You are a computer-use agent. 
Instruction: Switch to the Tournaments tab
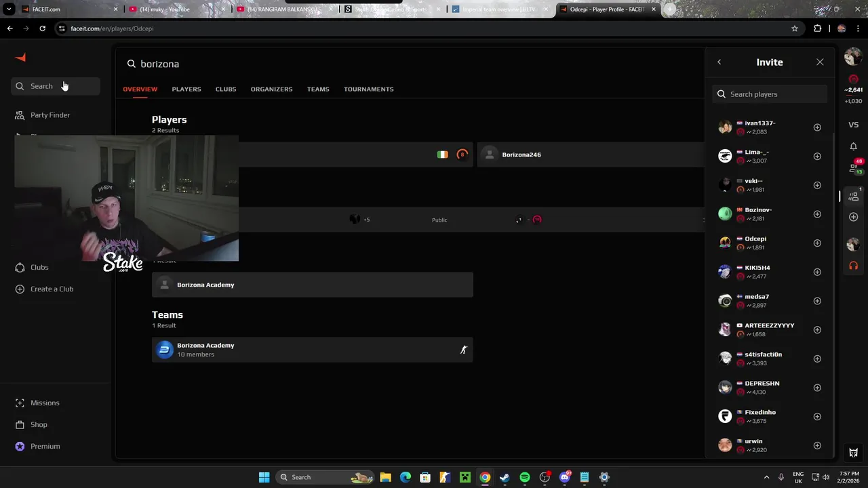368,89
